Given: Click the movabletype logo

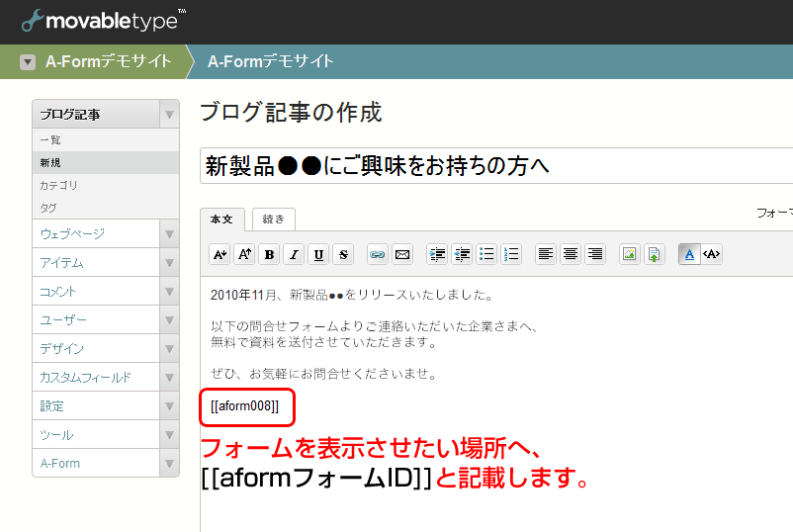Looking at the screenshot, I should point(103,21).
